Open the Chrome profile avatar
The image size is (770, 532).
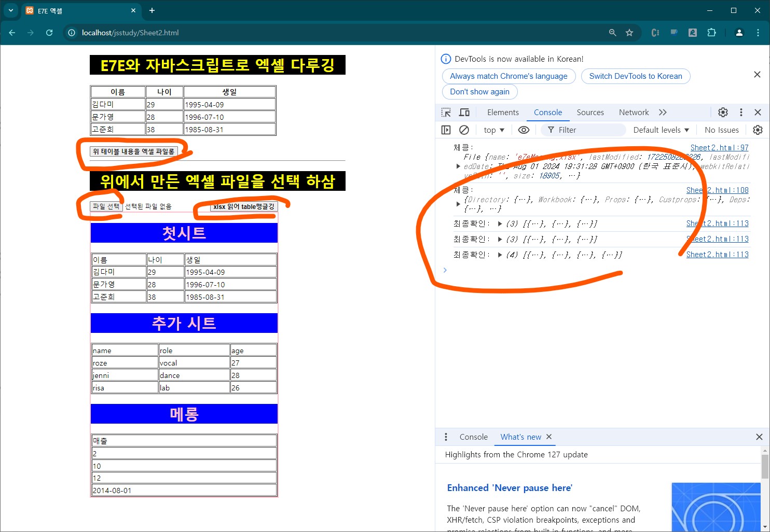tap(739, 33)
